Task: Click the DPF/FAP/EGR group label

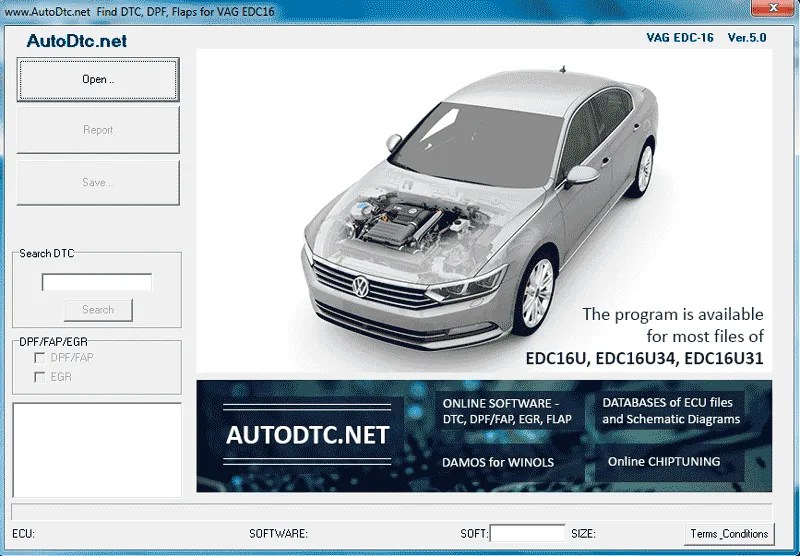Action: 53,342
